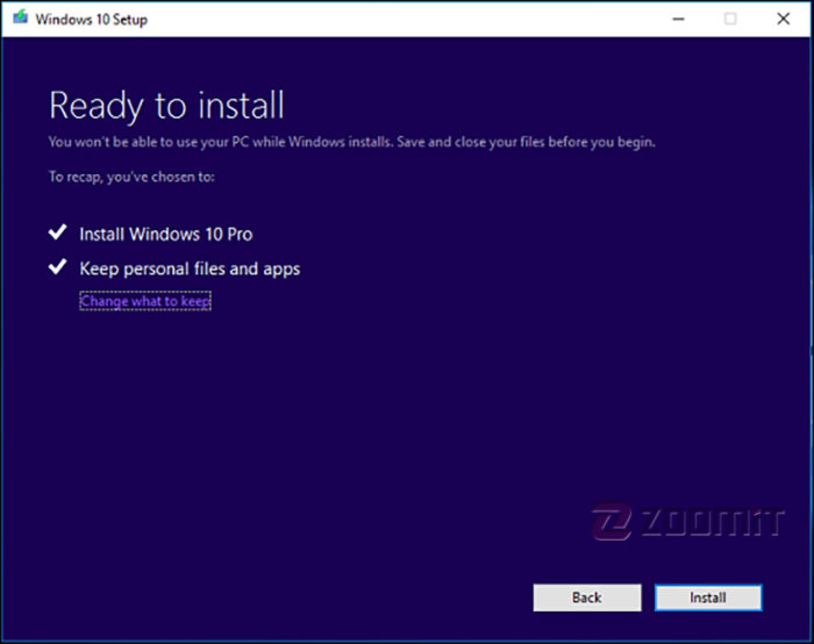This screenshot has width=814, height=644.
Task: Minimize the Windows 10 Setup window
Action: point(678,19)
